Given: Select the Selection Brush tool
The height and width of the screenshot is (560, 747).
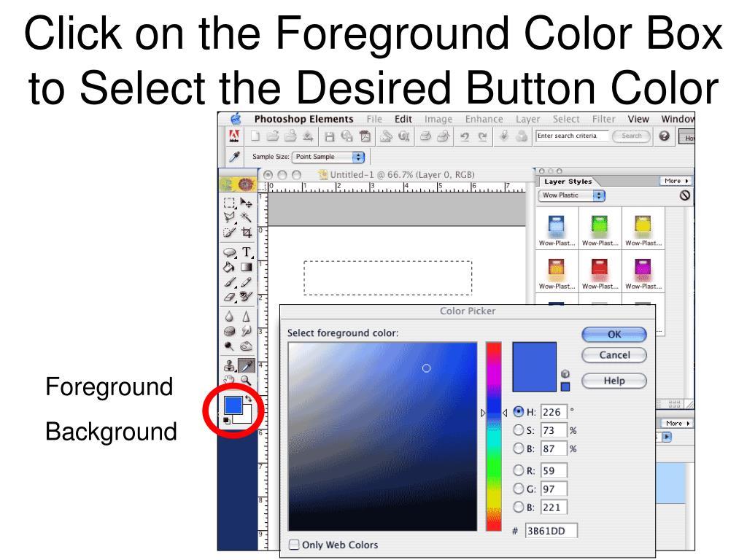Looking at the screenshot, I should pos(230,233).
